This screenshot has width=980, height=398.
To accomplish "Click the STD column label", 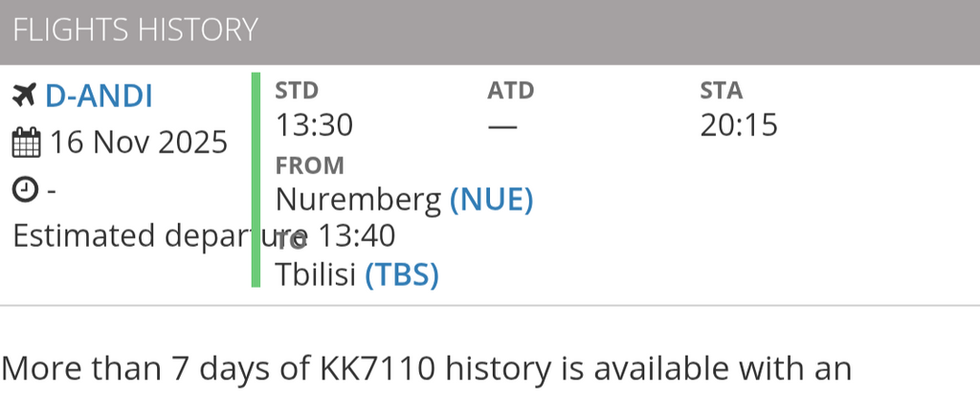I will point(296,91).
